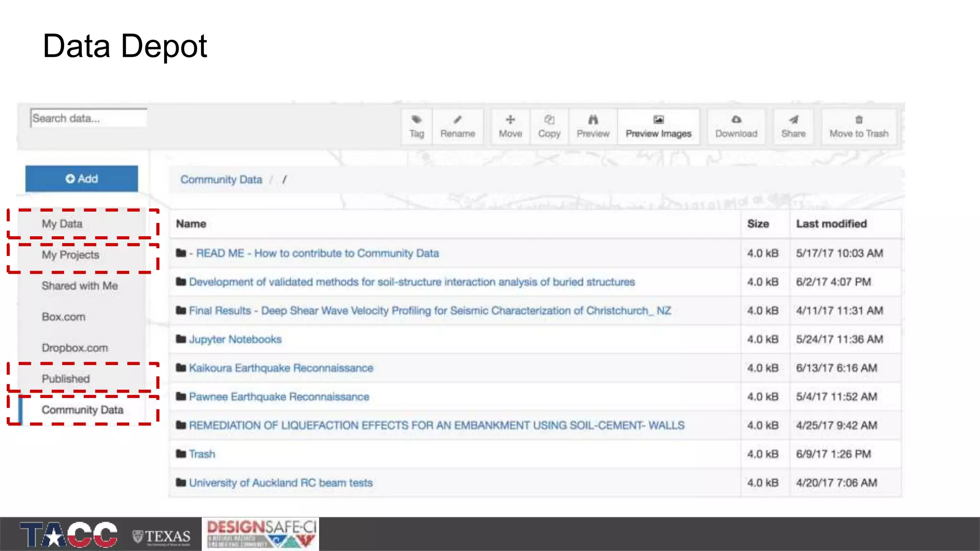Open the Trash folder link
This screenshot has height=551, width=980.
[x=202, y=454]
